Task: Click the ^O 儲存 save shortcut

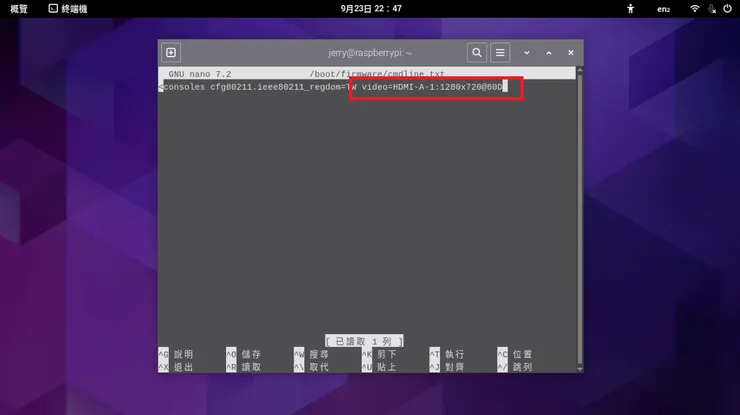Action: tap(244, 354)
